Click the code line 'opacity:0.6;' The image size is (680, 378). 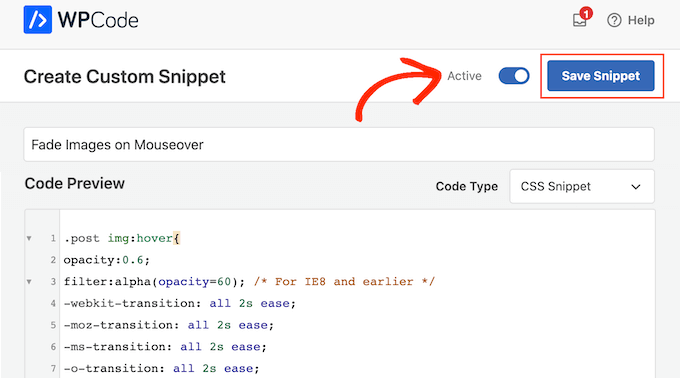point(107,260)
